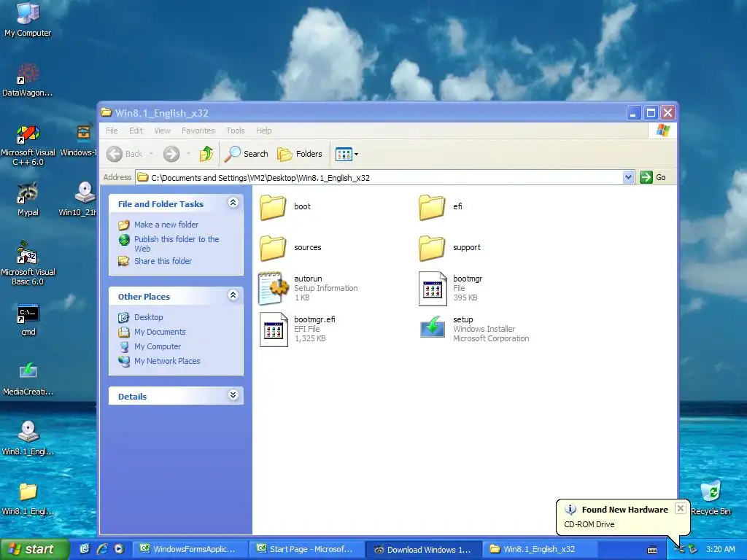The image size is (747, 560).
Task: Close the Found New Hardware balloon
Action: point(681,508)
